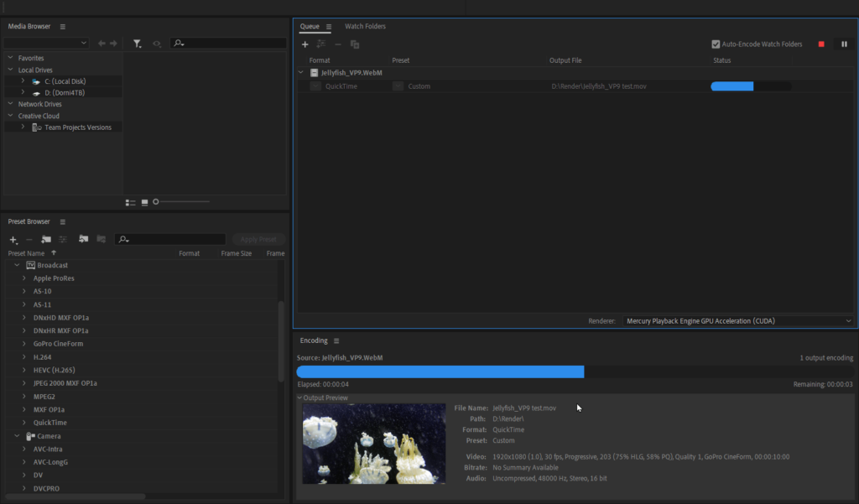Open the Renderer dropdown

pos(738,321)
